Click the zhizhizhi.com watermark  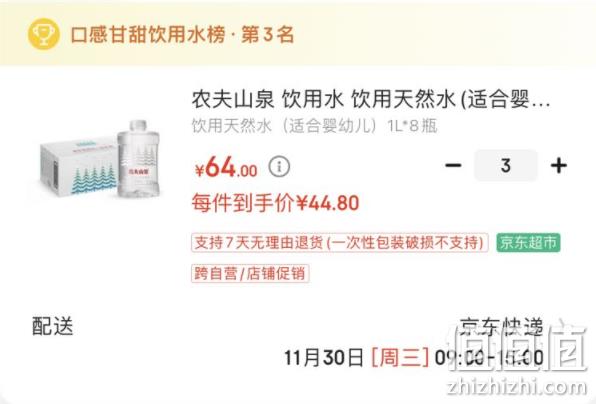[x=517, y=387]
